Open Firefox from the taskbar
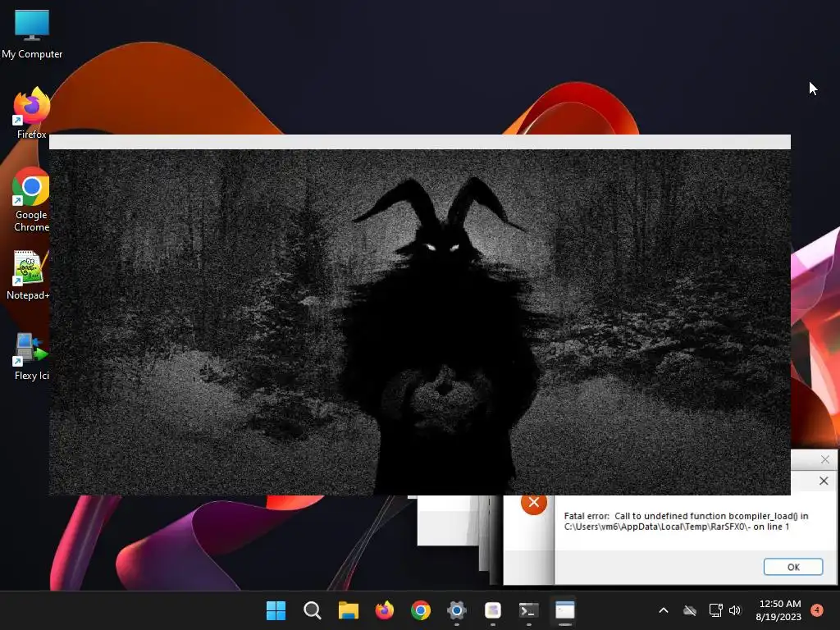This screenshot has height=630, width=840. (x=384, y=610)
